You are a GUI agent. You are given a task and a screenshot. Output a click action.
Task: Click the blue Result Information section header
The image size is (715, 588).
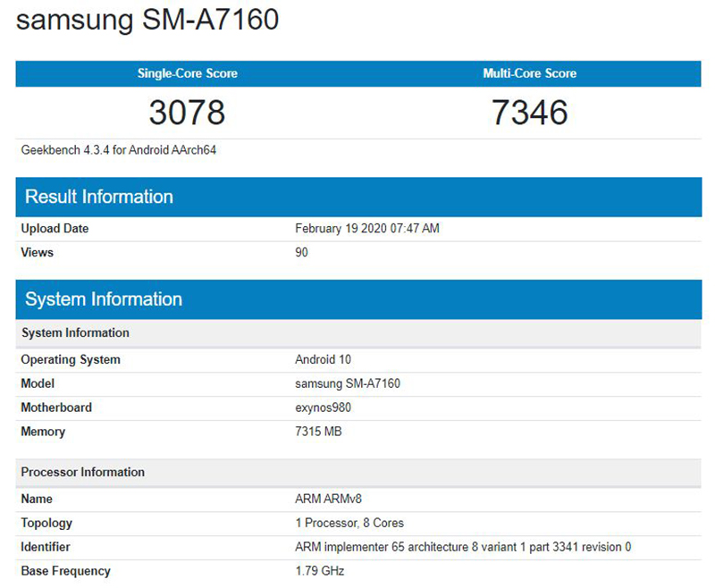(x=99, y=197)
